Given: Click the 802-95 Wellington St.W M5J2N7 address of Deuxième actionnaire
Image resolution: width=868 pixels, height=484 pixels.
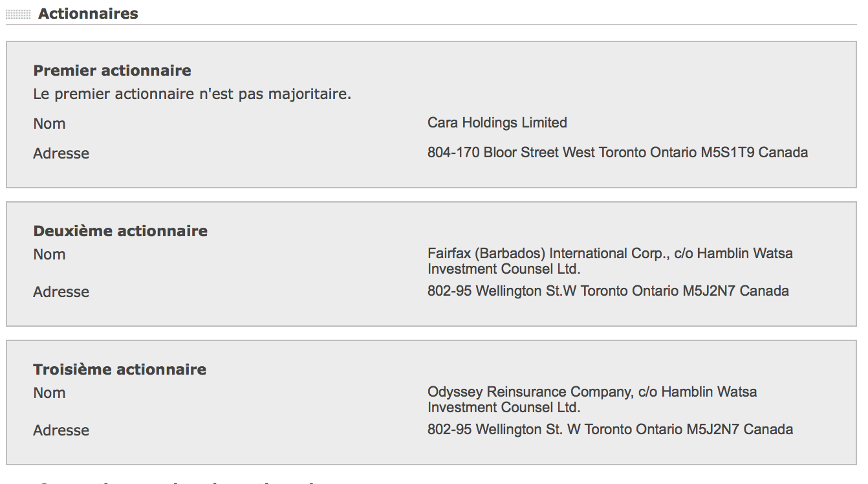Looking at the screenshot, I should (607, 291).
